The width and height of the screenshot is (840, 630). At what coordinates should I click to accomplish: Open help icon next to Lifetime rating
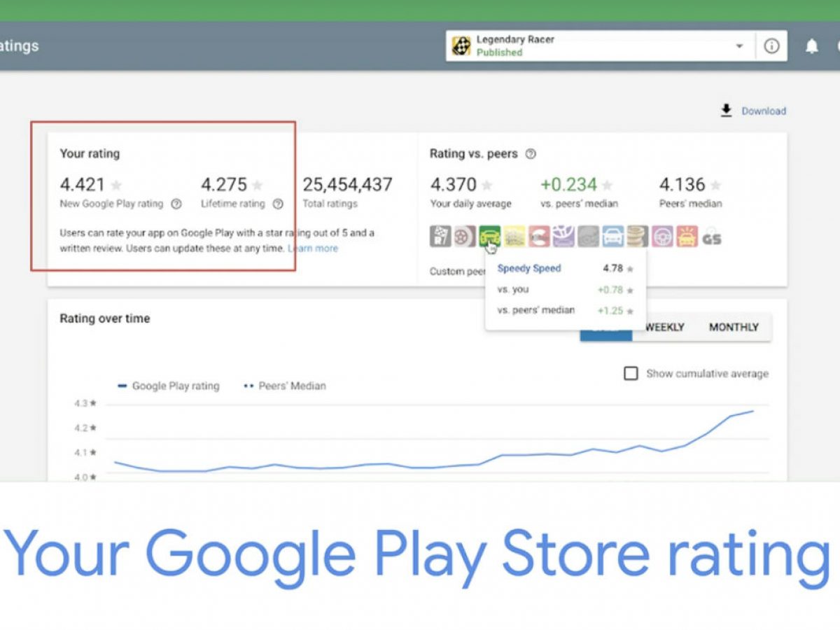(278, 204)
